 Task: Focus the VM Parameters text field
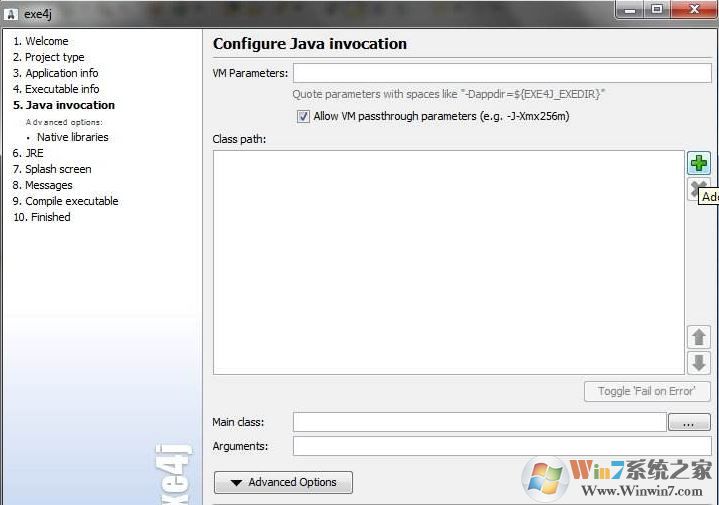pos(502,73)
